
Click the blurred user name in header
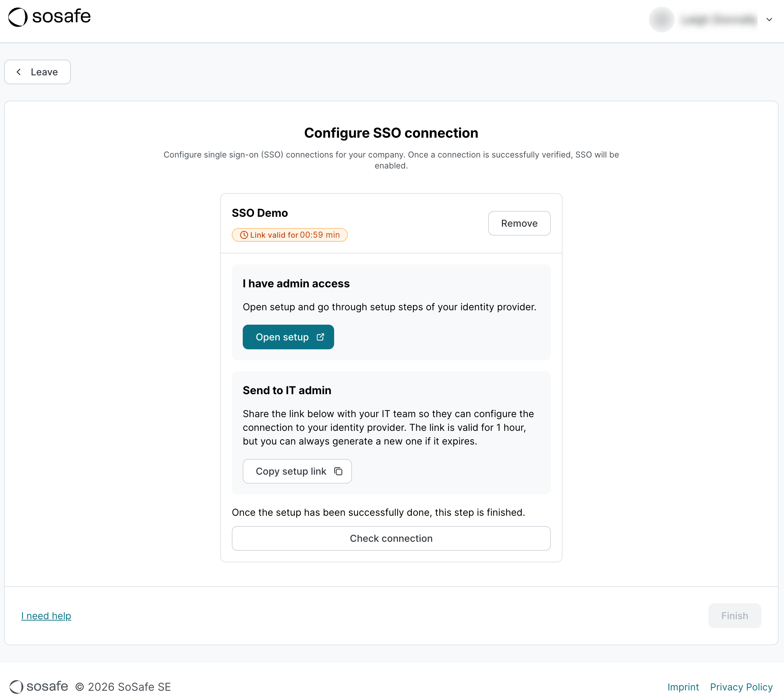[718, 19]
